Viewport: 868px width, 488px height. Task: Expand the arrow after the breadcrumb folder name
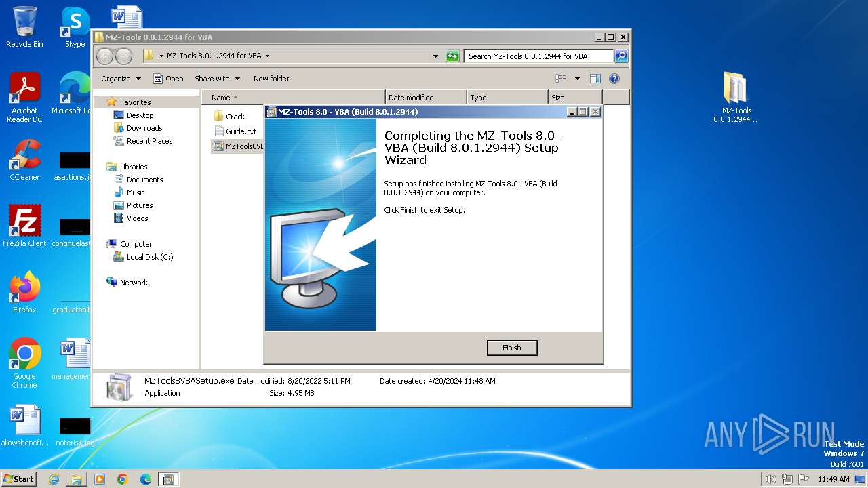point(267,56)
